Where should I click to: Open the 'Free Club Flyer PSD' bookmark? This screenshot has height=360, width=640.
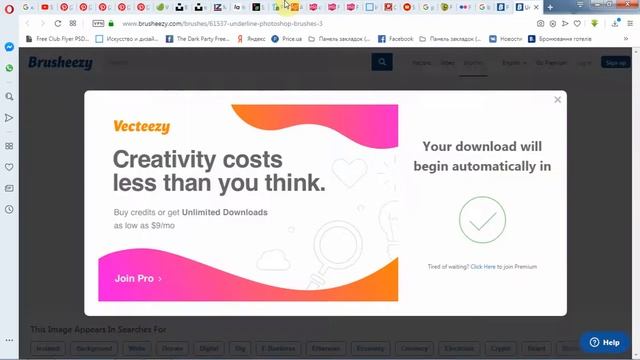tap(57, 39)
